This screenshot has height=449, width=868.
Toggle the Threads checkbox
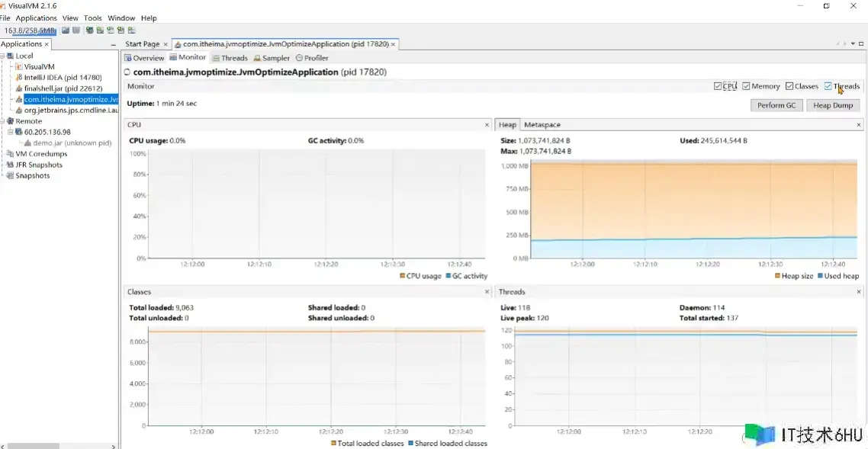point(828,86)
